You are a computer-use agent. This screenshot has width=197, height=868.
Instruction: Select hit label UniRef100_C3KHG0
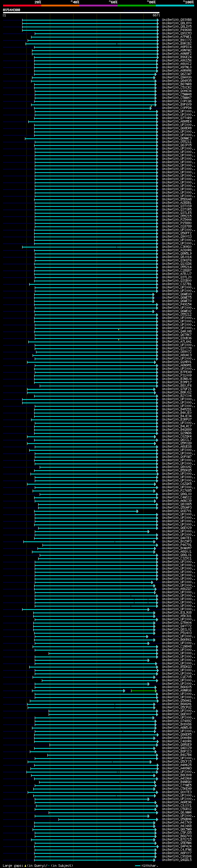(x=177, y=247)
